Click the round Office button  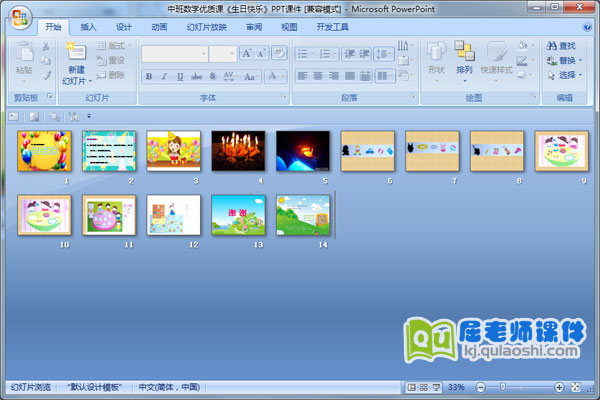21,18
